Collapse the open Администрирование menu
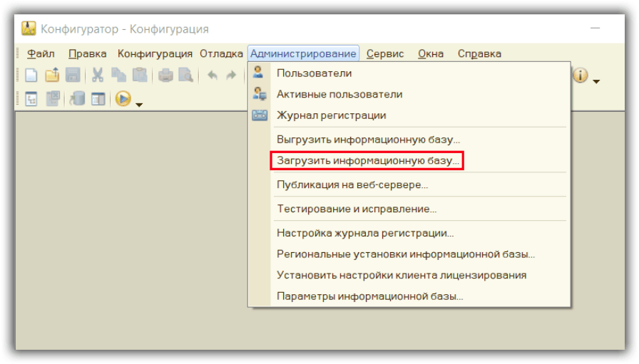Image resolution: width=639 pixels, height=364 pixels. tap(303, 53)
